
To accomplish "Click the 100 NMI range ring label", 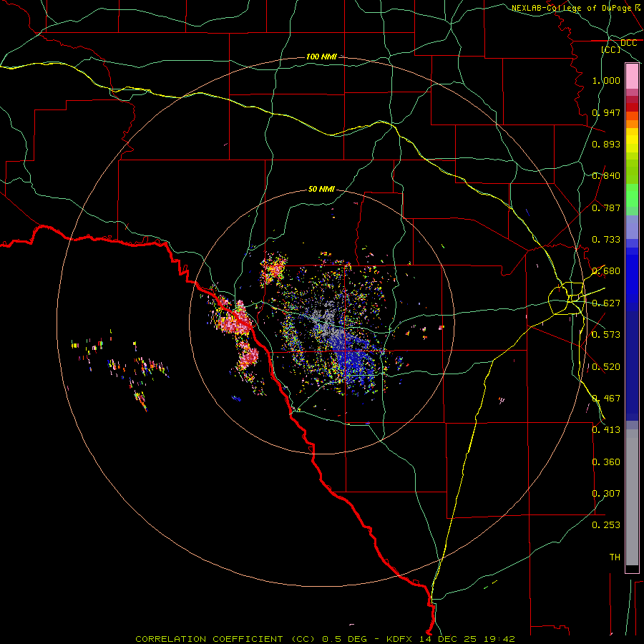I will (321, 57).
